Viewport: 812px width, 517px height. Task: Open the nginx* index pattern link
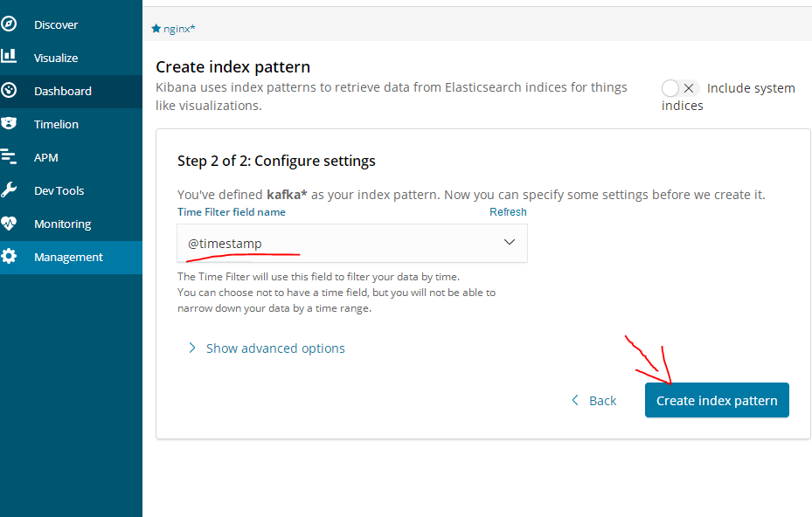[x=179, y=29]
